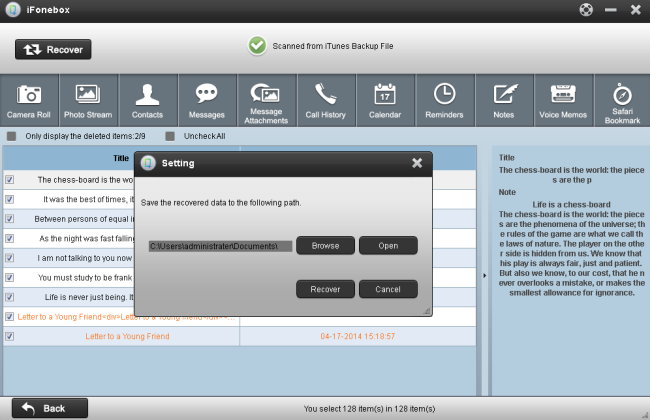Close the Setting dialog with X

[x=417, y=163]
